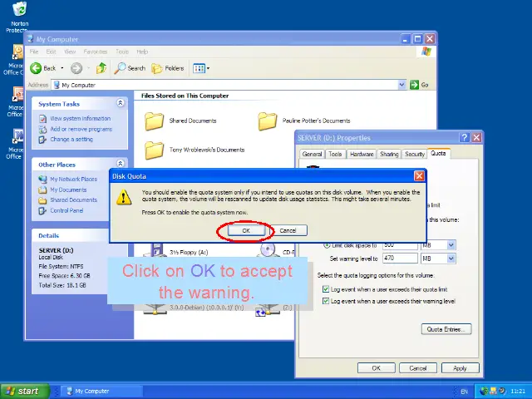This screenshot has height=399, width=532.
Task: Click the disk space limit value field
Action: pyautogui.click(x=400, y=245)
